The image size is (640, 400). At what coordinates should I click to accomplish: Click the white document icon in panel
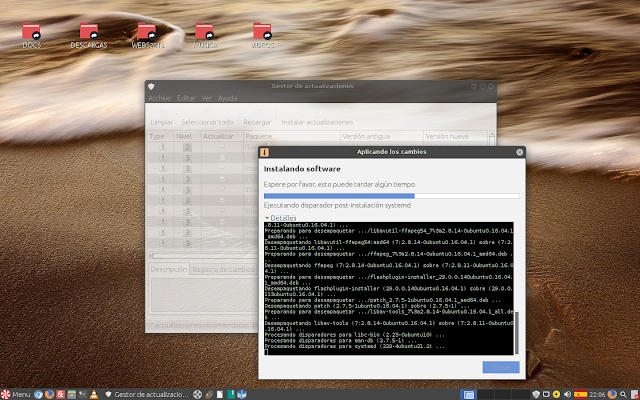pos(220,394)
